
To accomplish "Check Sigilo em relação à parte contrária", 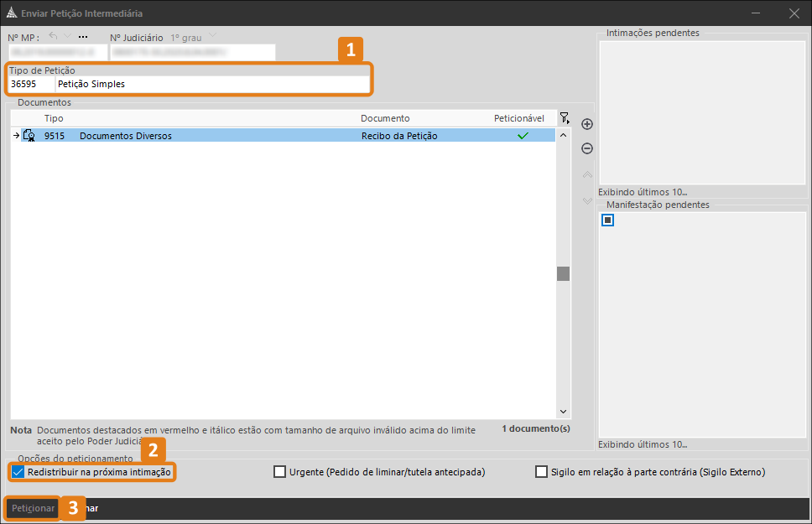I will [541, 472].
